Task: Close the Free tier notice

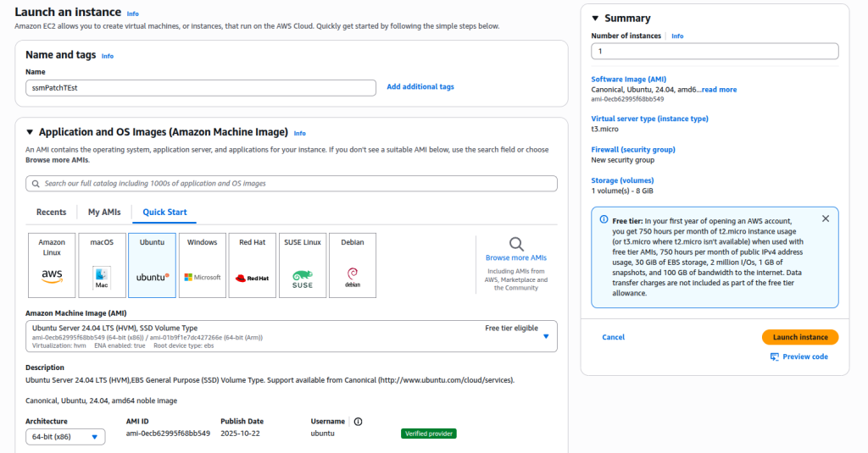Action: (x=826, y=218)
